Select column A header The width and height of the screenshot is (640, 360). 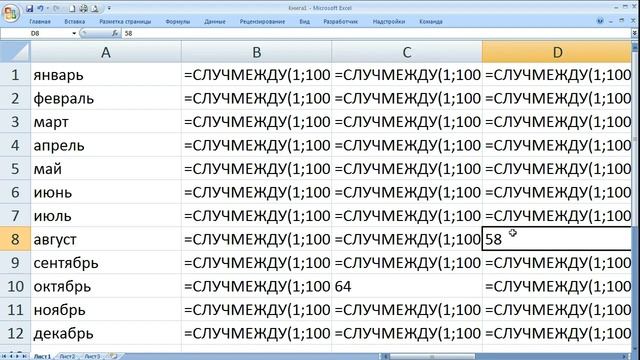coord(106,52)
